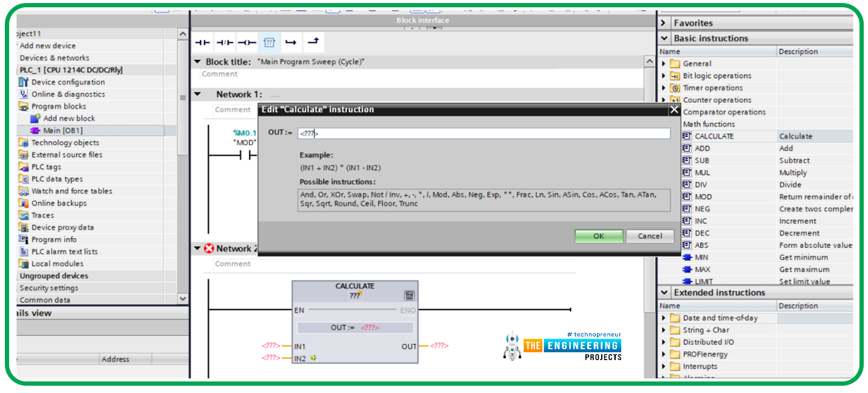Cancel the Calculate instruction dialog

tap(650, 236)
